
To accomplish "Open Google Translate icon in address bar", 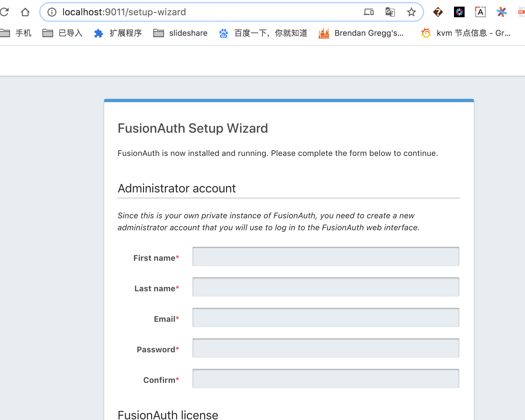I will point(390,12).
